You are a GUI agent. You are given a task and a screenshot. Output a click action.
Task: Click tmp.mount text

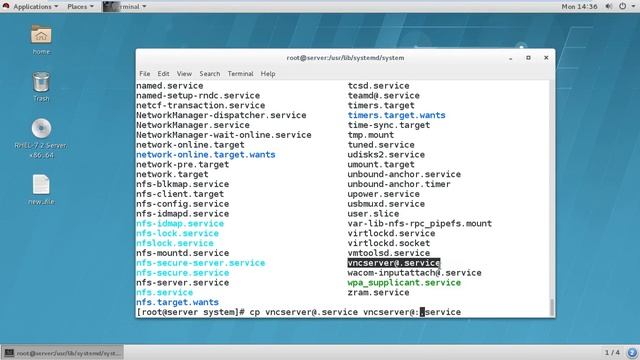(371, 135)
